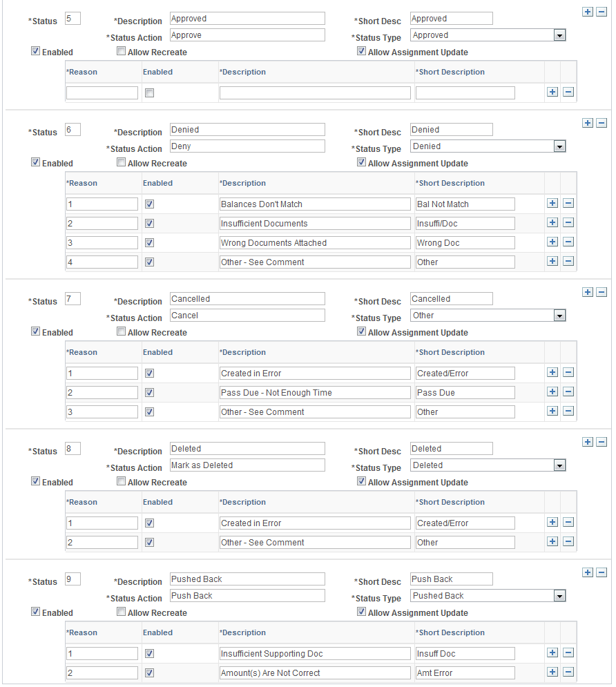Open the Pushed Back Status Type dropdown
This screenshot has width=616, height=687.
(560, 595)
